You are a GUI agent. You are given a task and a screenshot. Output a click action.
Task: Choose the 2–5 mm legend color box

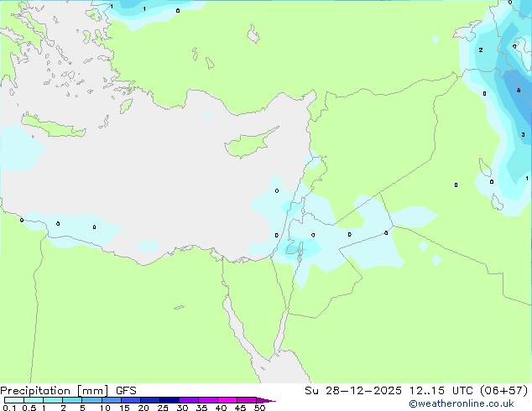pyautogui.click(x=72, y=400)
